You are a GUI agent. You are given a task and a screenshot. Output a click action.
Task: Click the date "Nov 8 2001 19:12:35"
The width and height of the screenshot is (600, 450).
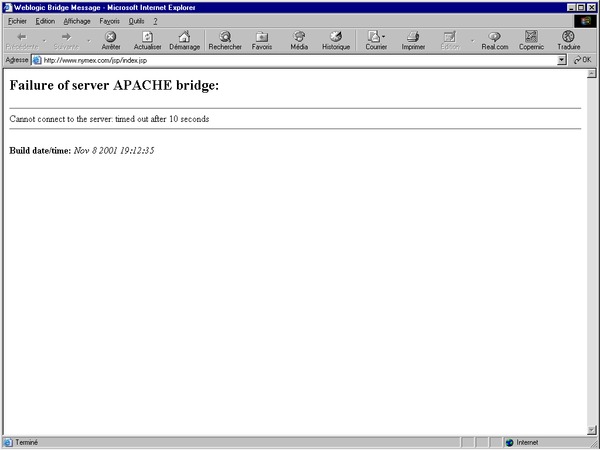(x=114, y=150)
